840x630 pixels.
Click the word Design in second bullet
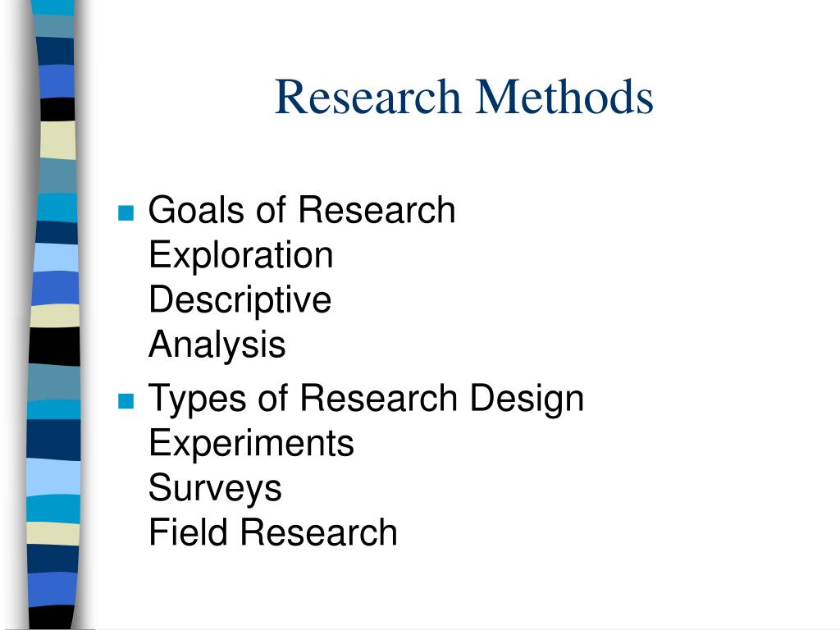(527, 399)
